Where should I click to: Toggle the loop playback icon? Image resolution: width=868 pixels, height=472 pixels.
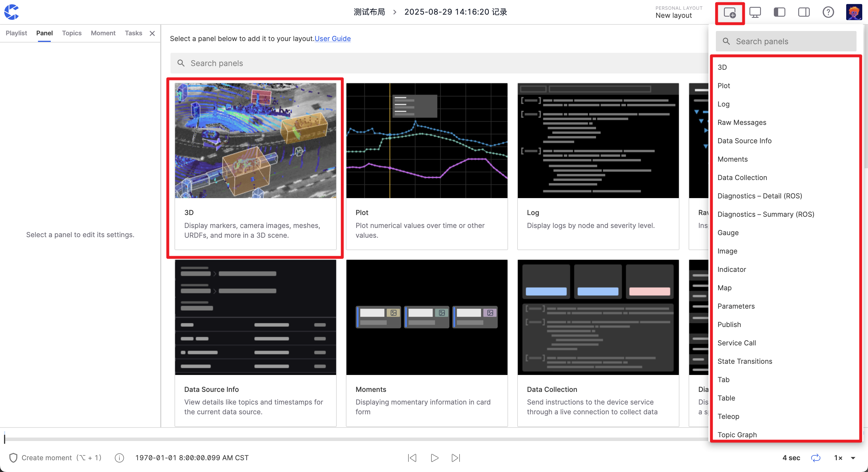point(815,458)
